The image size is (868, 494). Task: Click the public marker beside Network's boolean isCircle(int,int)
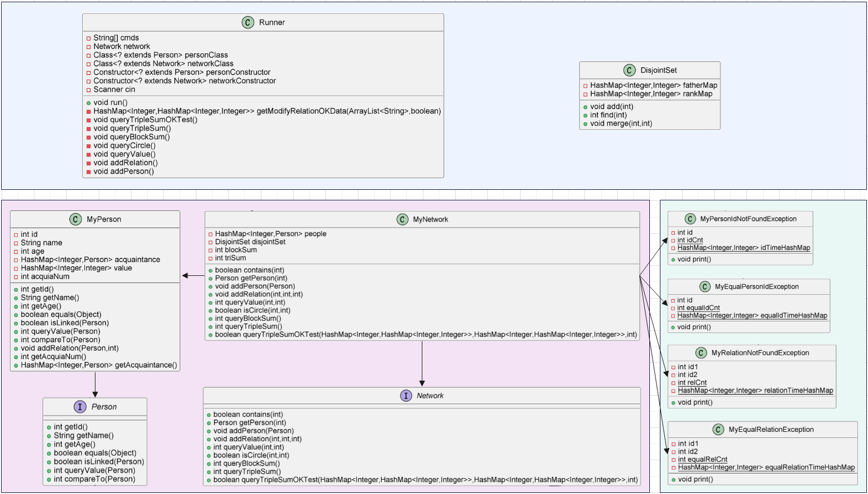[x=209, y=455]
